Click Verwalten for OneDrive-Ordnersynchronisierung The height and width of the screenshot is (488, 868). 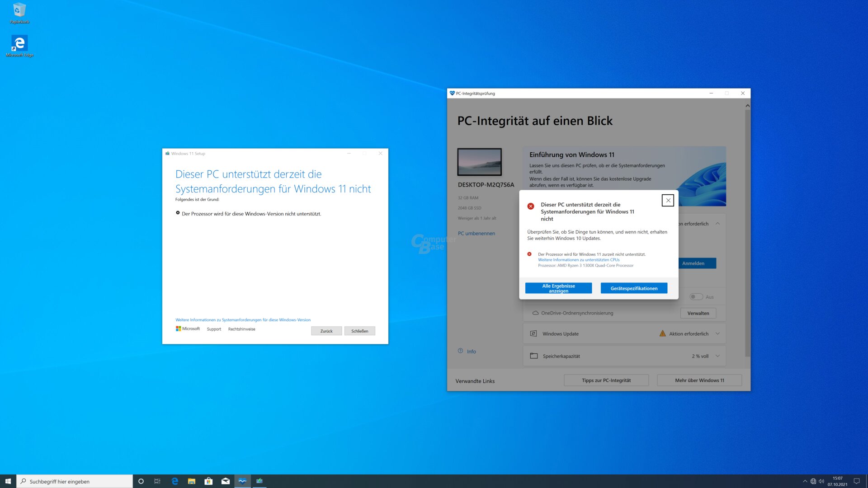click(698, 313)
